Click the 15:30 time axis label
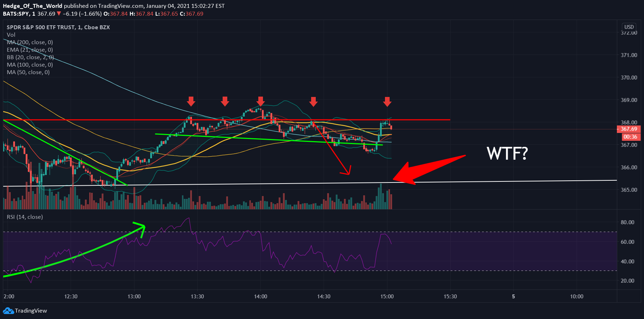644x319 pixels. coord(450,296)
